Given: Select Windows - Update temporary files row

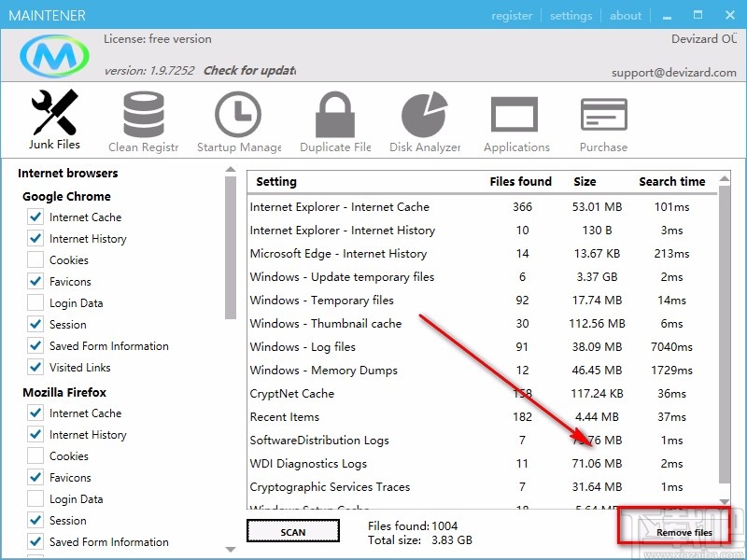Looking at the screenshot, I should (x=483, y=276).
